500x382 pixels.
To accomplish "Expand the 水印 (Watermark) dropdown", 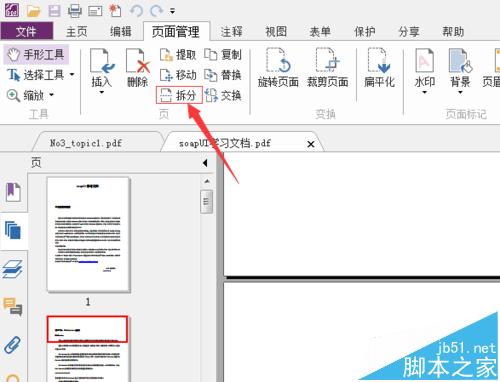I will [x=425, y=92].
